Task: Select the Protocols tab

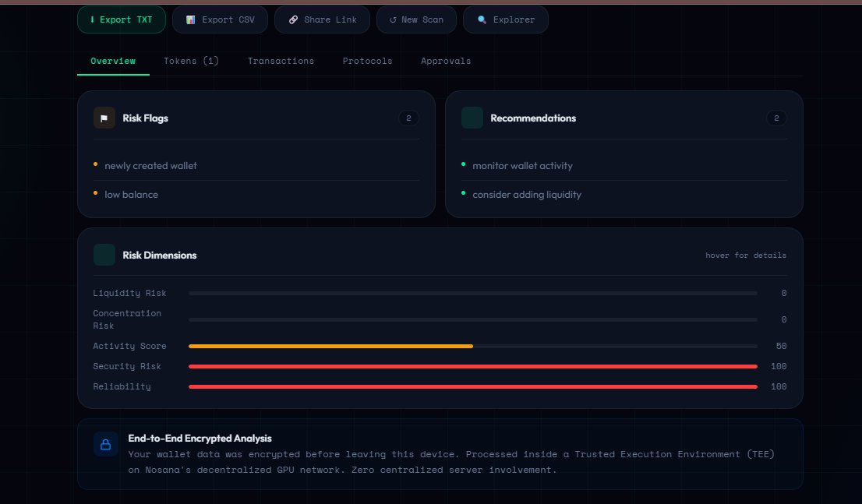Action: pos(368,61)
